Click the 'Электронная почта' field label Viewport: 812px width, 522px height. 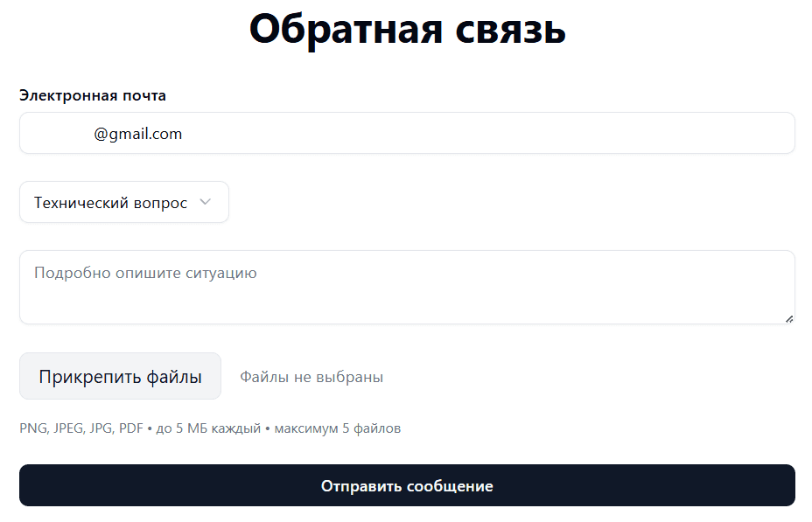[94, 95]
